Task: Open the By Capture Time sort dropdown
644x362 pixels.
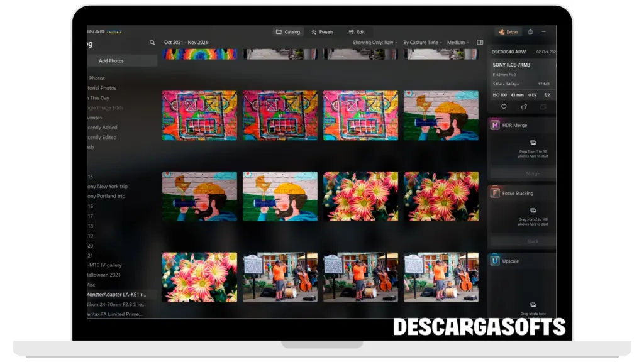Action: [x=422, y=43]
